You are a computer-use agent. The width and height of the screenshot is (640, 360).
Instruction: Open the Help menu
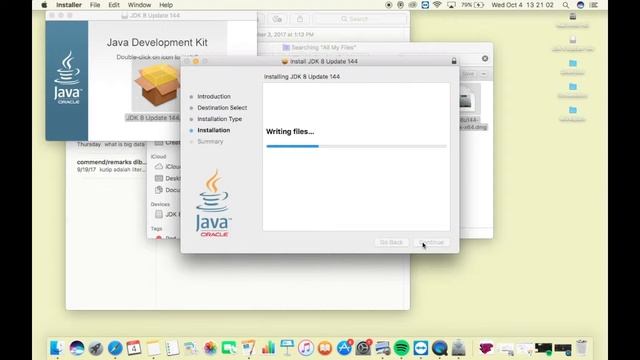pyautogui.click(x=166, y=5)
